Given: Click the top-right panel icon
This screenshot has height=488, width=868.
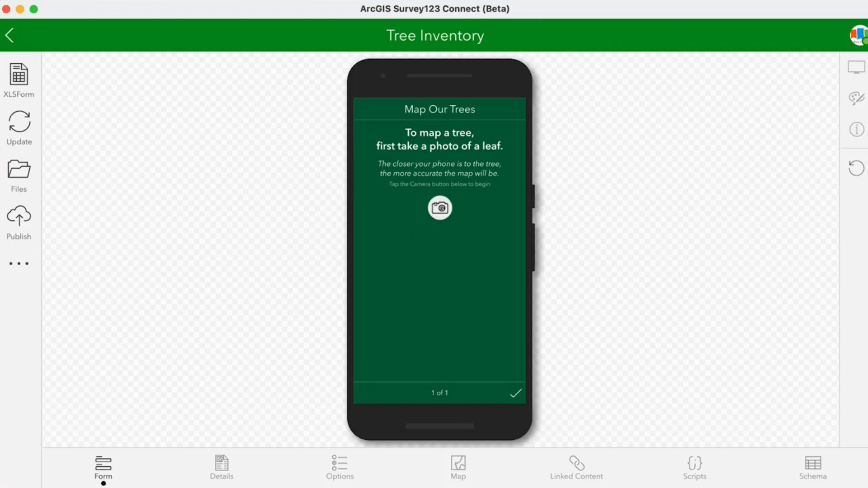Looking at the screenshot, I should click(857, 67).
